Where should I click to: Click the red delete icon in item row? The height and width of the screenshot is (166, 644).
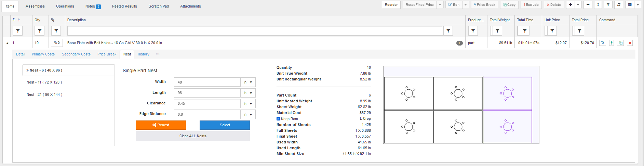click(630, 43)
